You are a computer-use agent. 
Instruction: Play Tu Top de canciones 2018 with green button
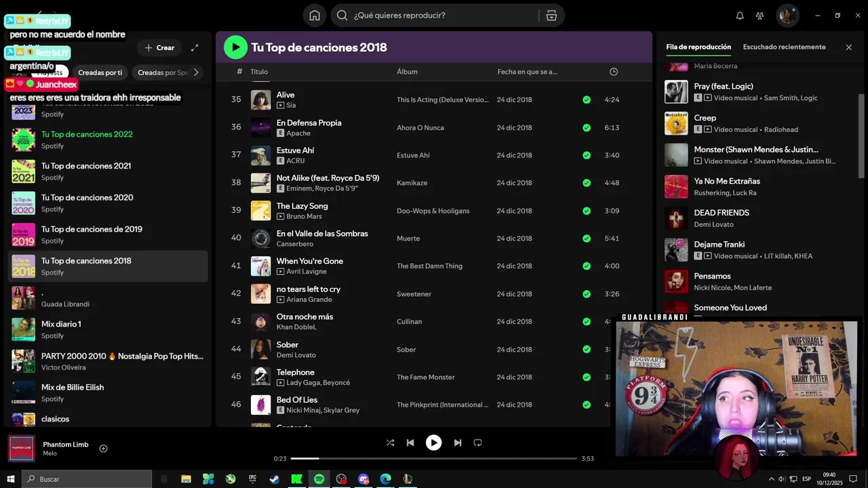pyautogui.click(x=235, y=47)
